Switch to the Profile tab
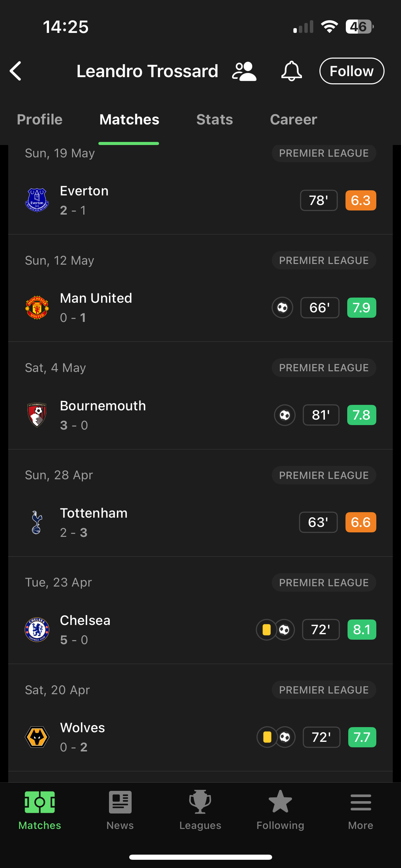 (x=40, y=120)
